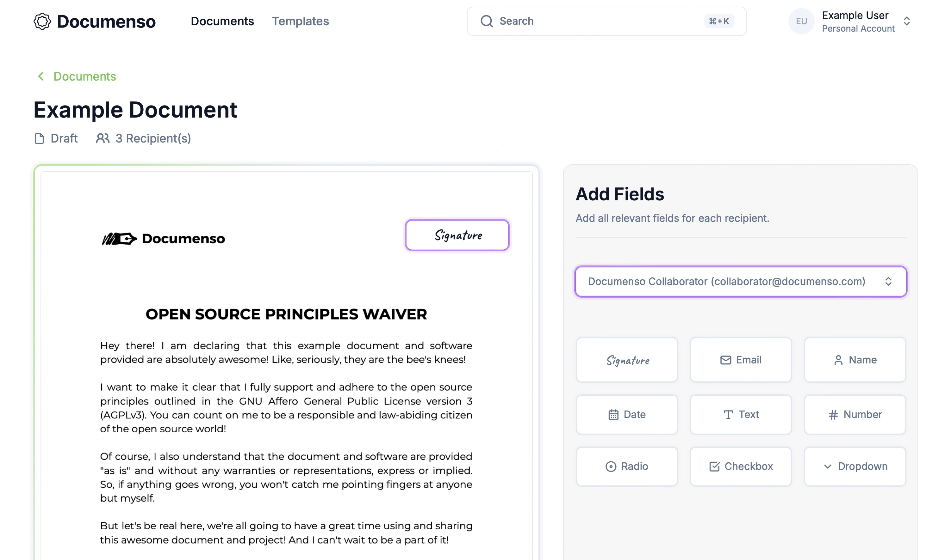
Task: Go to the Documents nav tab
Action: click(x=222, y=21)
